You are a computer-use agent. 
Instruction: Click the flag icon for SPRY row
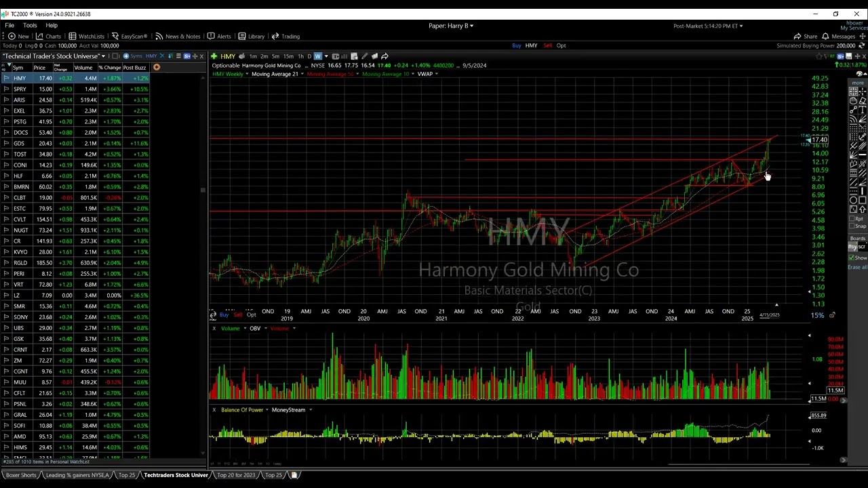6,89
